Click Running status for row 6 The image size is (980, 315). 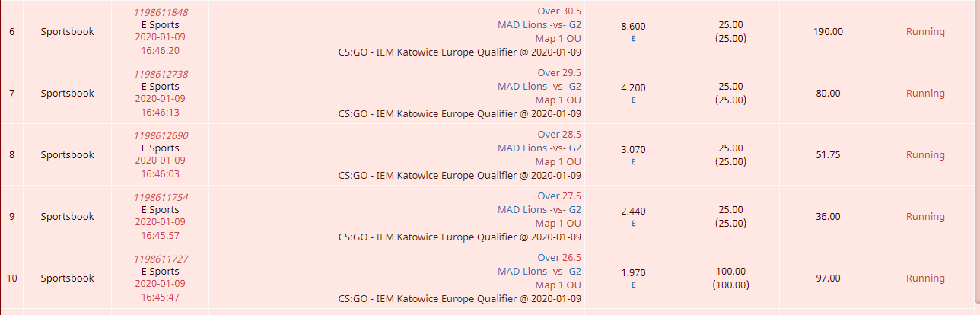925,32
